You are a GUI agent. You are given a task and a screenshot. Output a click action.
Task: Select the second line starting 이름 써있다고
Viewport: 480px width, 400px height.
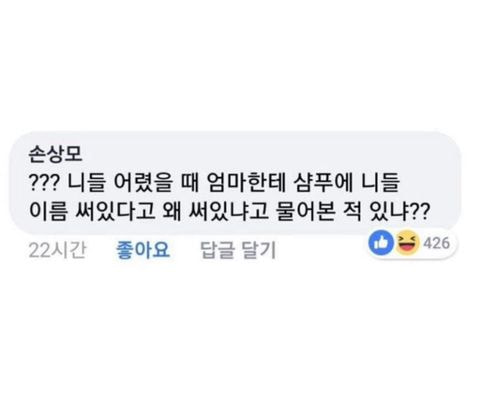tap(229, 211)
